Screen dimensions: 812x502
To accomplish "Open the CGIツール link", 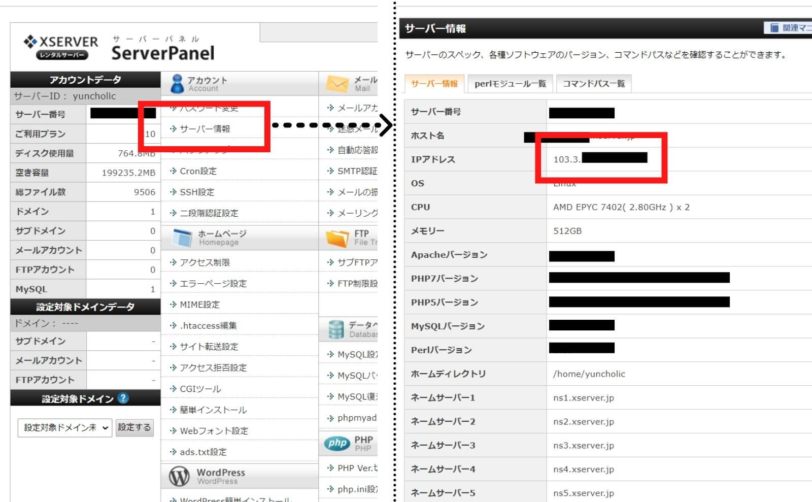I will (200, 389).
